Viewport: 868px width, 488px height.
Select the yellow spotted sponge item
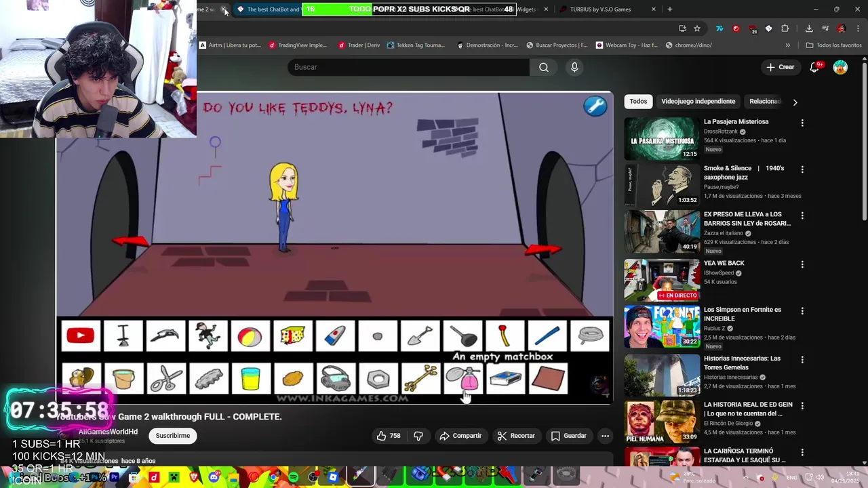coord(293,335)
